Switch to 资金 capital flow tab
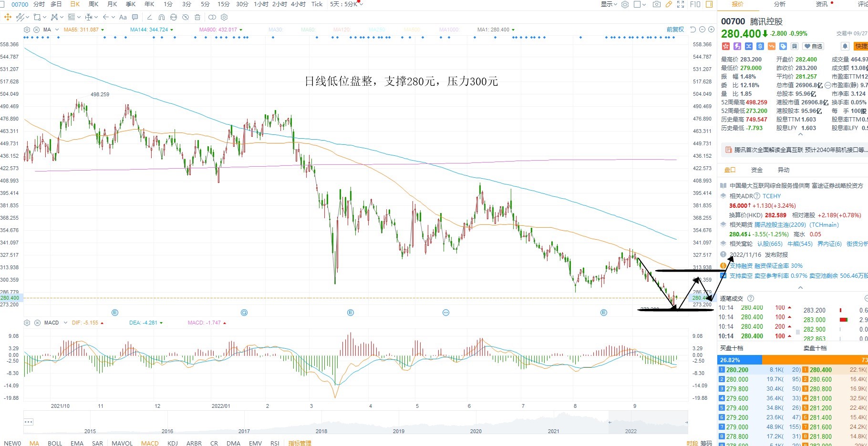 757,170
